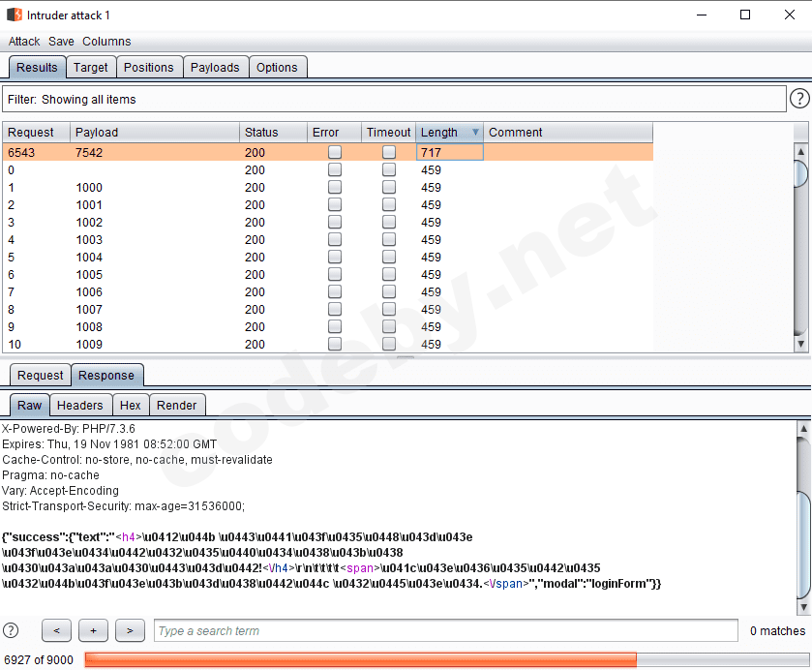Switch to the Payloads tab

(215, 67)
